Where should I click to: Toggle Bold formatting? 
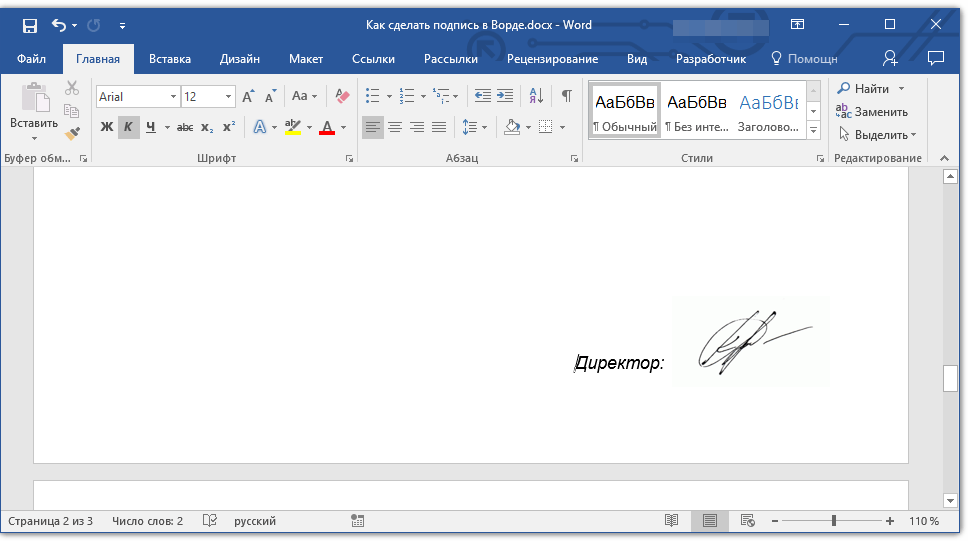[107, 127]
